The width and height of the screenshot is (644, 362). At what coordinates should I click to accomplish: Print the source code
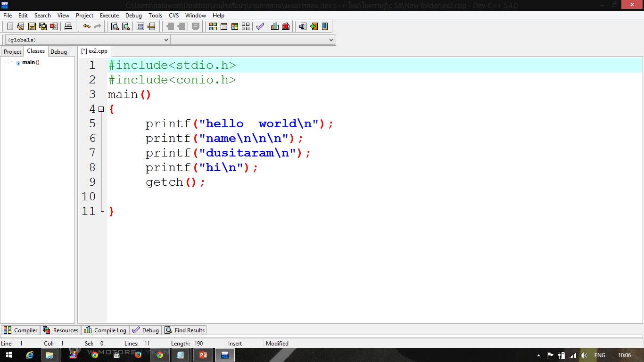pyautogui.click(x=68, y=26)
